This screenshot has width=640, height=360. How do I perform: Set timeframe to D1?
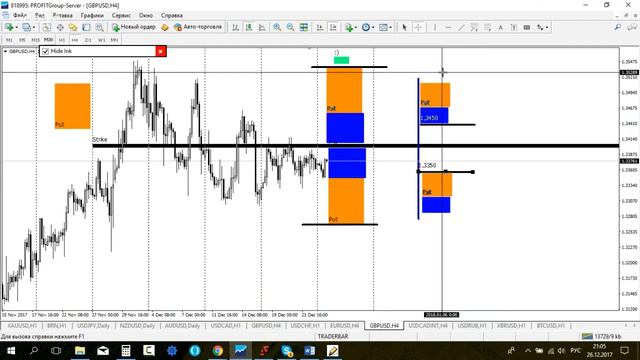[88, 40]
